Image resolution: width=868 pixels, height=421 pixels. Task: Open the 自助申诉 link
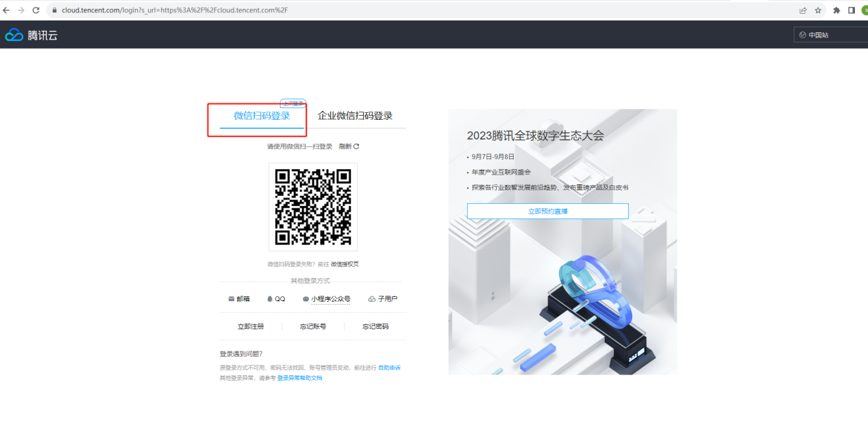point(389,368)
